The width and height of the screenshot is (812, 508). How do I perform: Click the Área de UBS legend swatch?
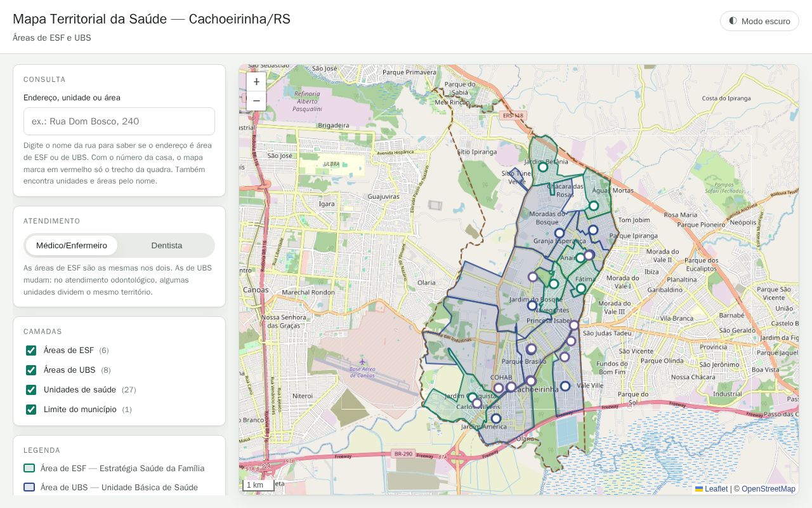pyautogui.click(x=29, y=488)
